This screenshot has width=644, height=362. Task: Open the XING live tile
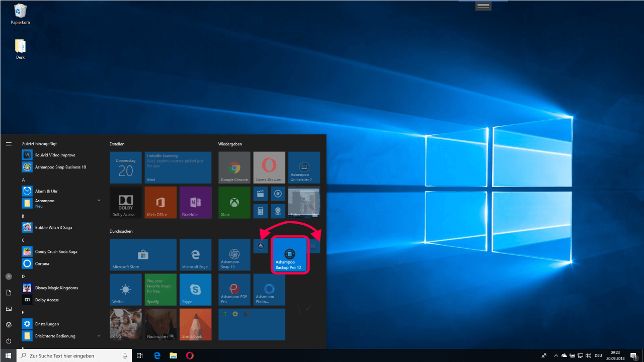(126, 324)
